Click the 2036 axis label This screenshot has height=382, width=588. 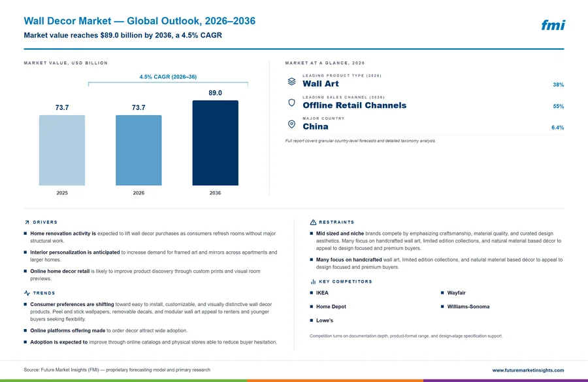click(215, 193)
